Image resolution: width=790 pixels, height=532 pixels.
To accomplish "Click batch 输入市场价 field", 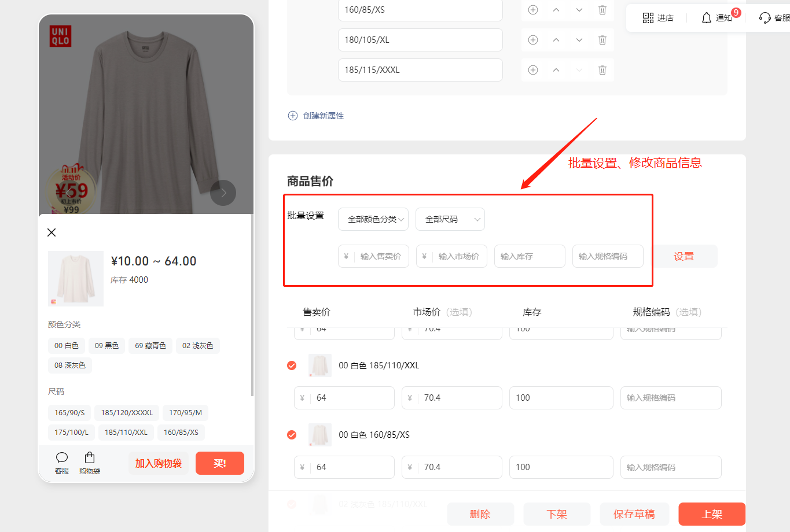I will [451, 256].
